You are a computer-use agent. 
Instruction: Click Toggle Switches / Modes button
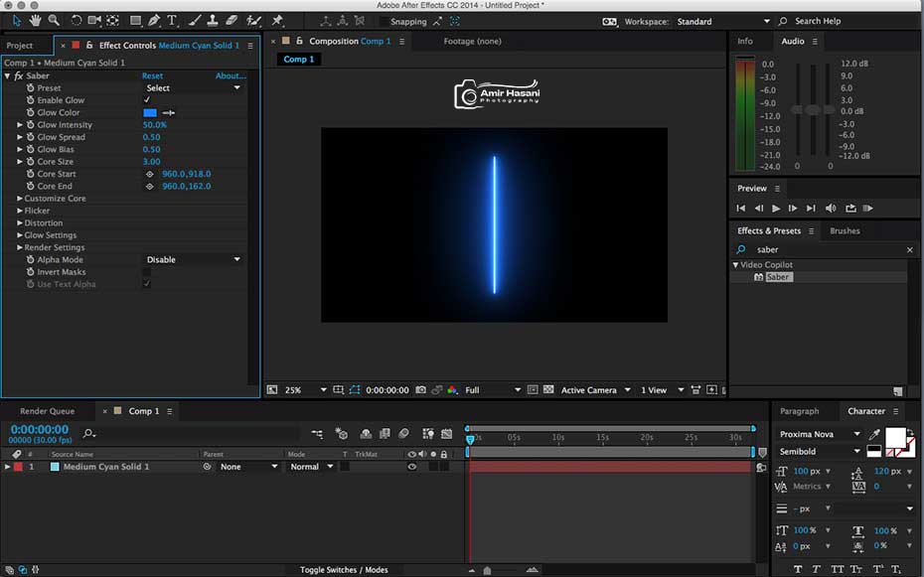tap(344, 569)
